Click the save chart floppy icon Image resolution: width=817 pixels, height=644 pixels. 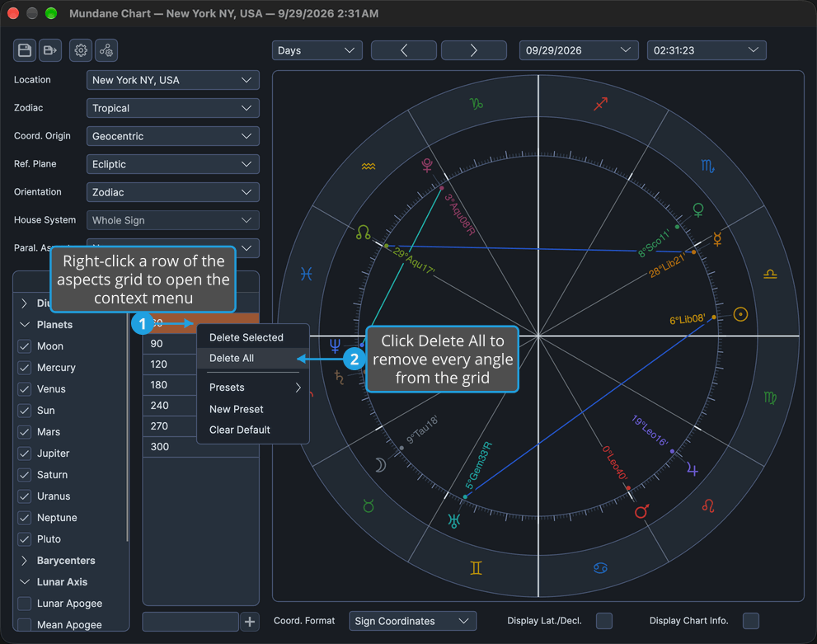(x=25, y=50)
